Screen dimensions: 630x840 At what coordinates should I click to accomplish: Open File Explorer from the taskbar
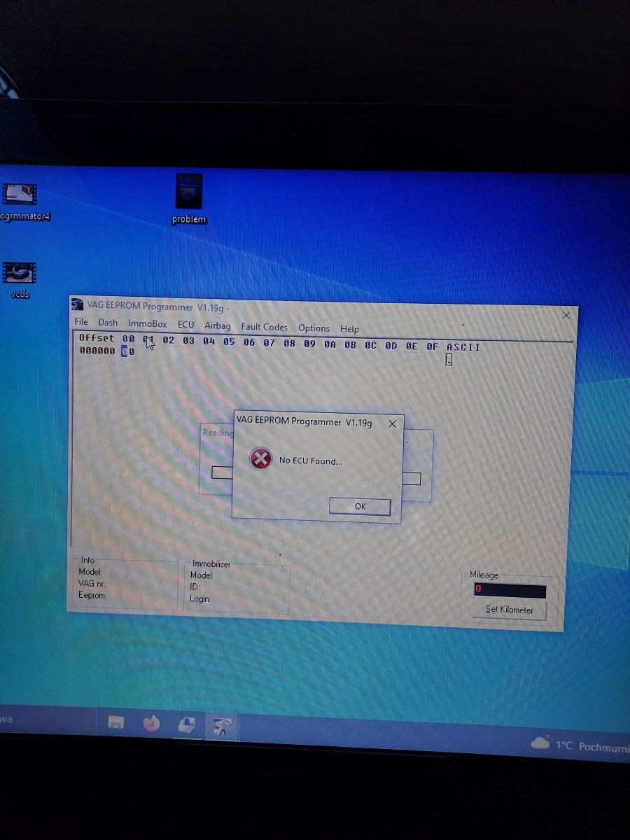point(116,723)
